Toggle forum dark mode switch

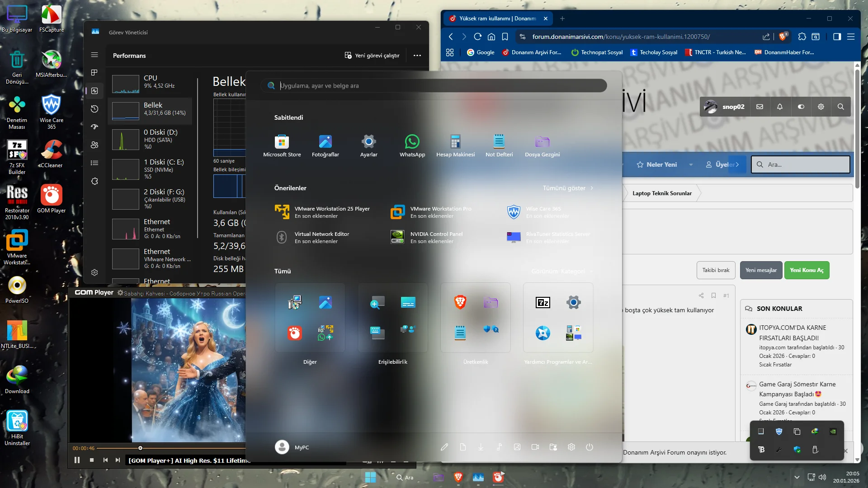coord(801,107)
